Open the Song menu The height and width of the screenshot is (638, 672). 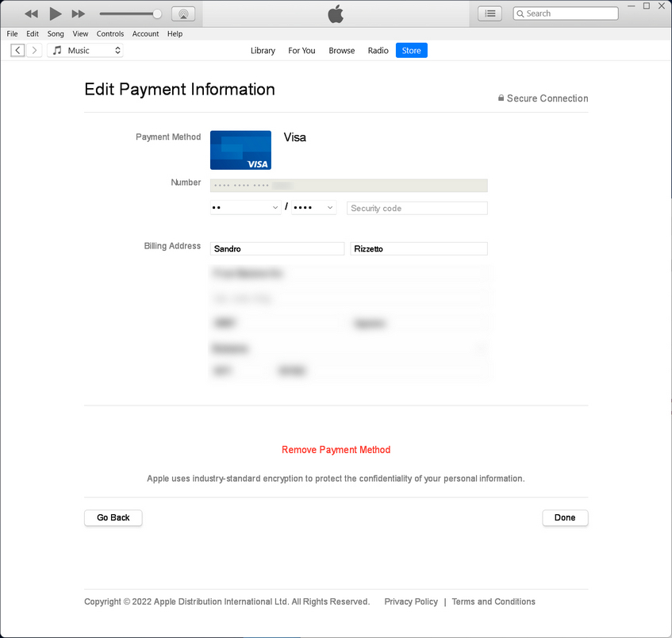click(x=56, y=33)
